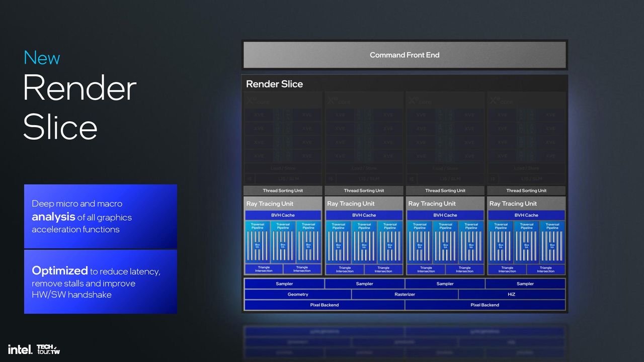644x362 pixels.
Task: Click the rightmost Ray Tracing Unit label
Action: pyautogui.click(x=513, y=204)
